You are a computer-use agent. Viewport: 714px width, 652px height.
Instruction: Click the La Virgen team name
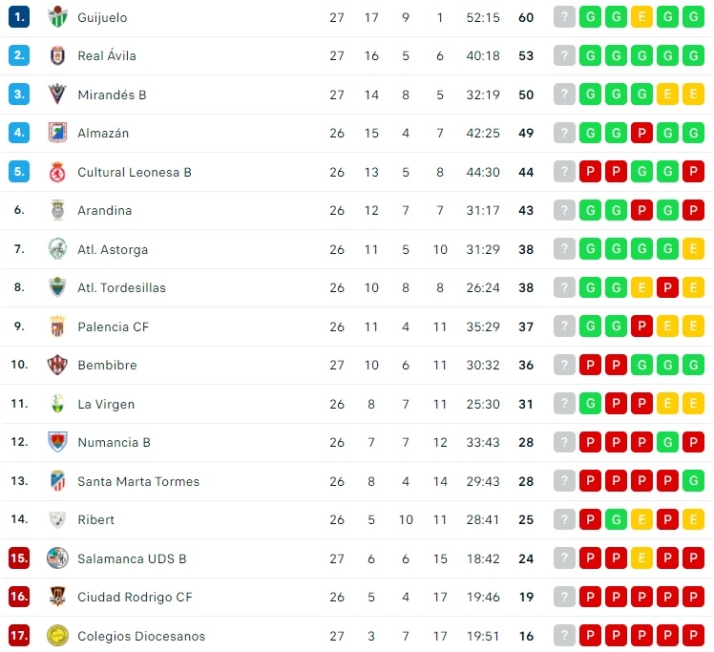point(106,404)
